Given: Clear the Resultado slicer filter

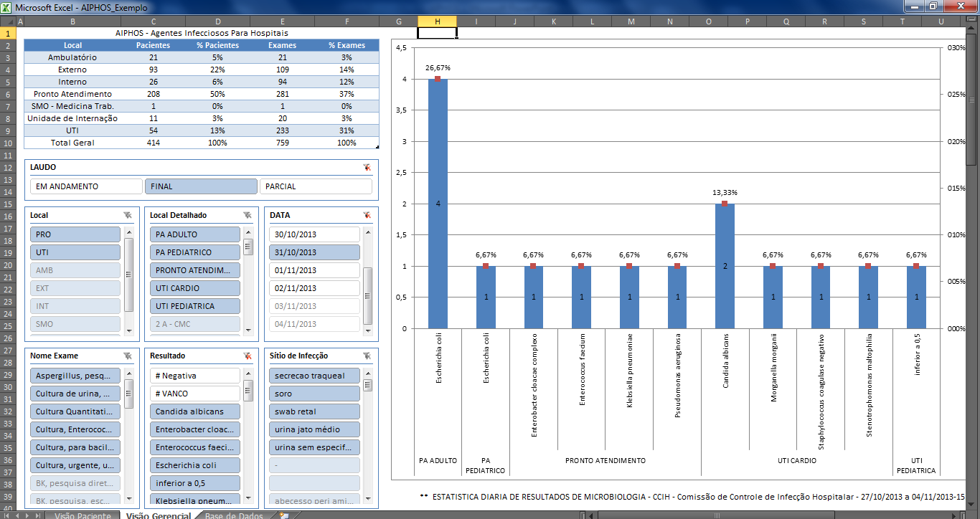Looking at the screenshot, I should pyautogui.click(x=247, y=356).
